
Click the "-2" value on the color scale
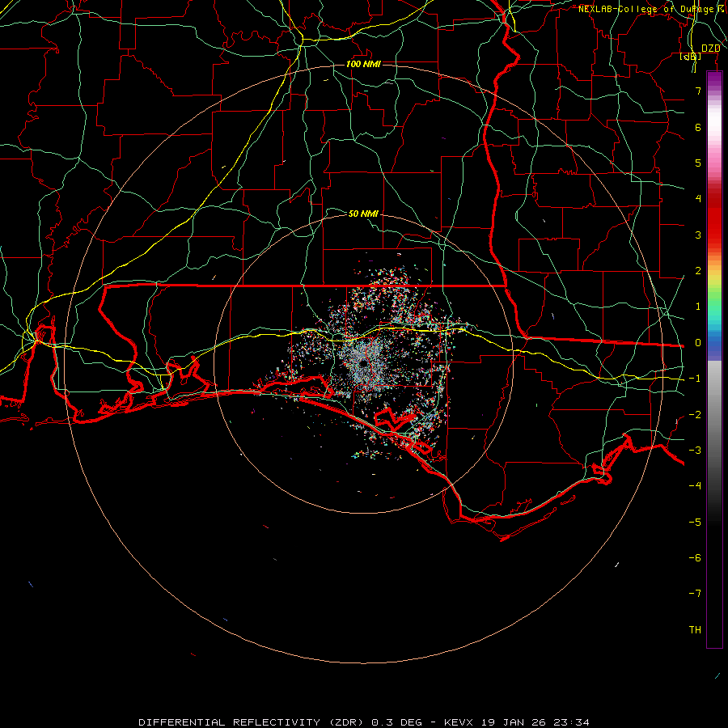(x=695, y=415)
